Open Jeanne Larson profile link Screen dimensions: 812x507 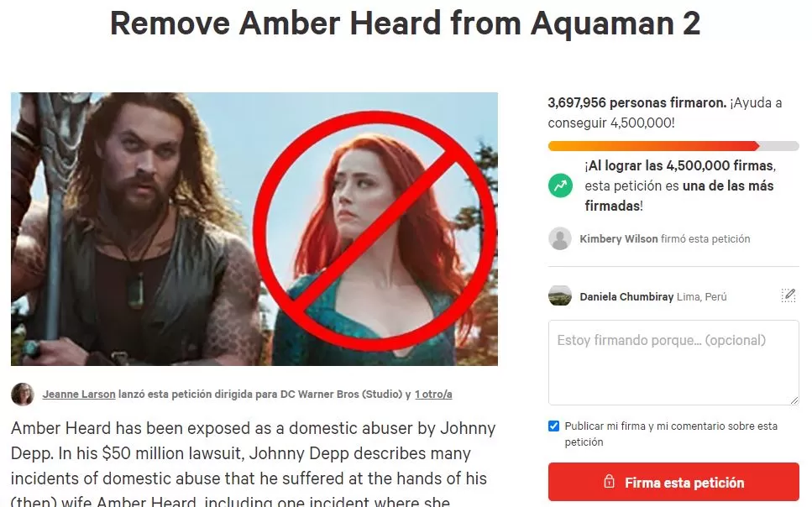tap(79, 395)
